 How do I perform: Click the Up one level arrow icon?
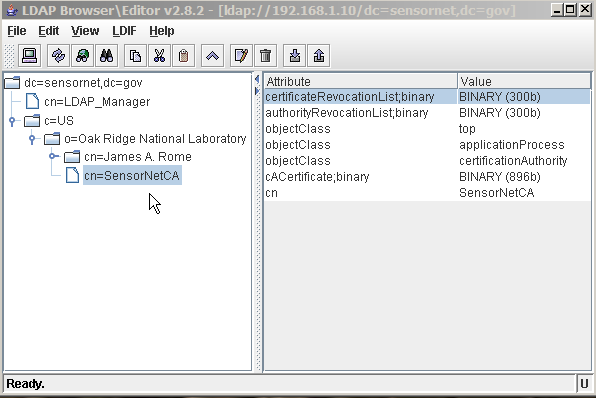point(212,56)
